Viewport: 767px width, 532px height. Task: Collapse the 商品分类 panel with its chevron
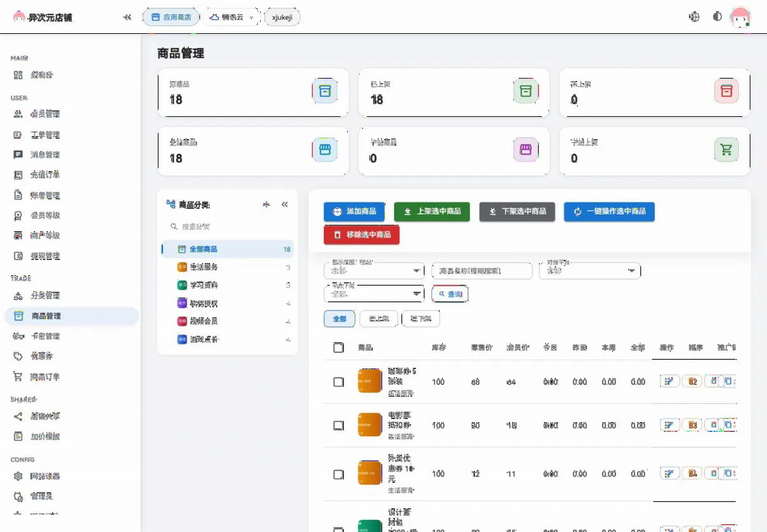285,204
